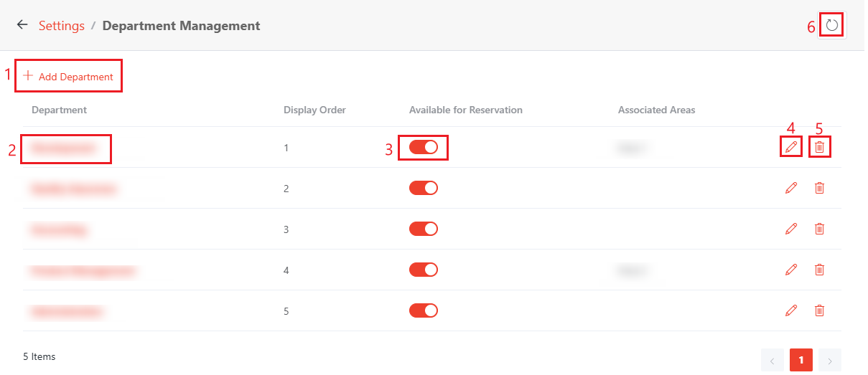Go to next page of departments
Viewport: 868px width, 375px height.
830,360
